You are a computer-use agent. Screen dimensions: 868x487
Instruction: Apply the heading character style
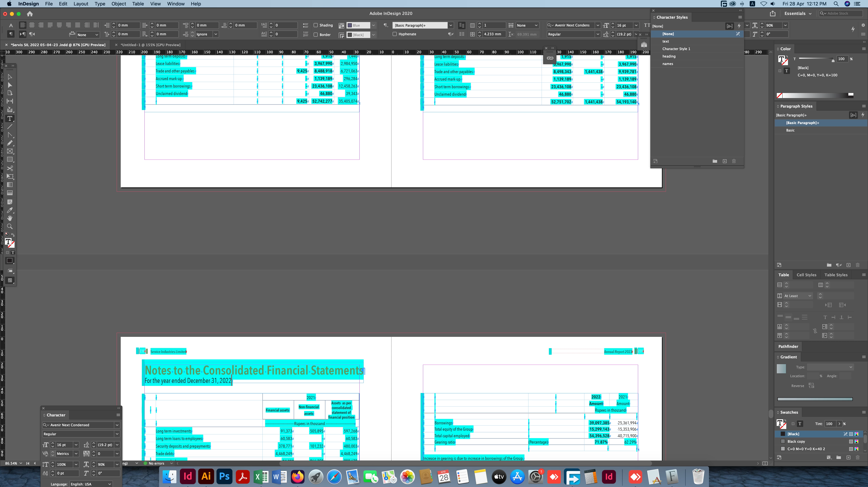coord(668,56)
